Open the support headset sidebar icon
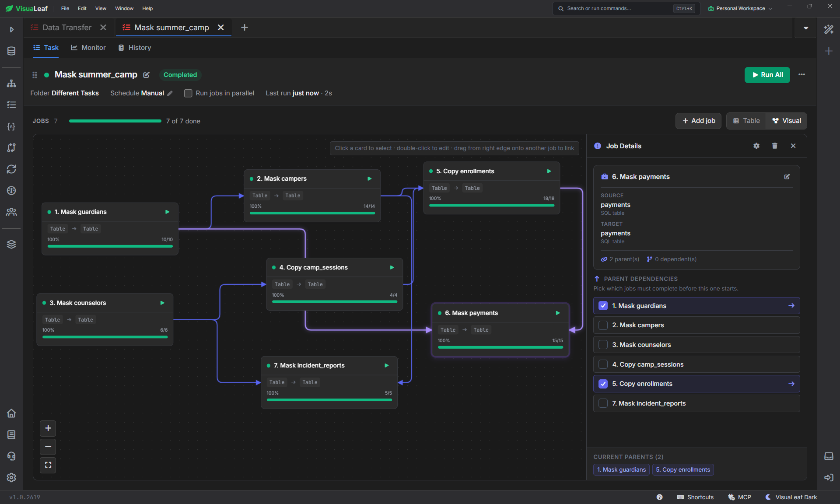The image size is (840, 504). [11, 456]
